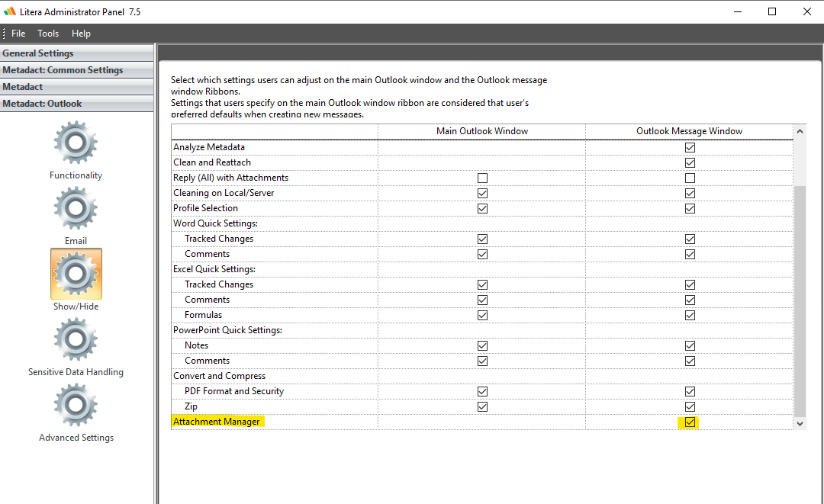Image resolution: width=824 pixels, height=504 pixels.
Task: Open the Email settings page
Action: pos(76,207)
